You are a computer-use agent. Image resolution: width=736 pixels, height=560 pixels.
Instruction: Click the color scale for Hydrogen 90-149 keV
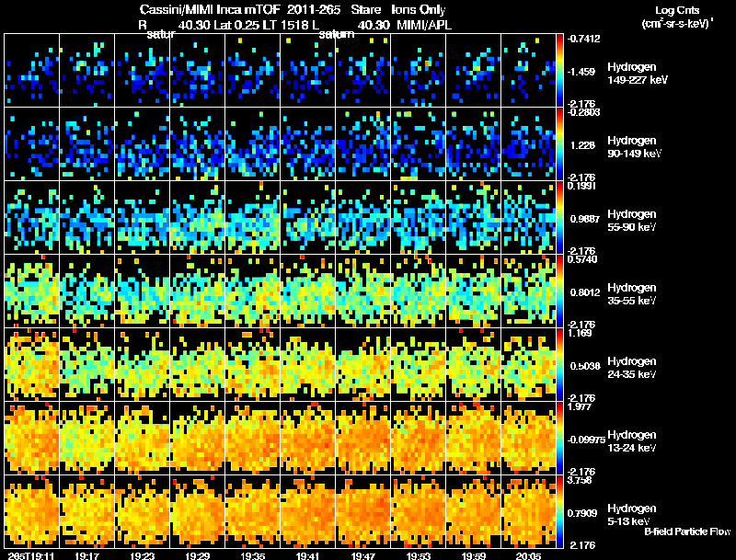(559, 143)
